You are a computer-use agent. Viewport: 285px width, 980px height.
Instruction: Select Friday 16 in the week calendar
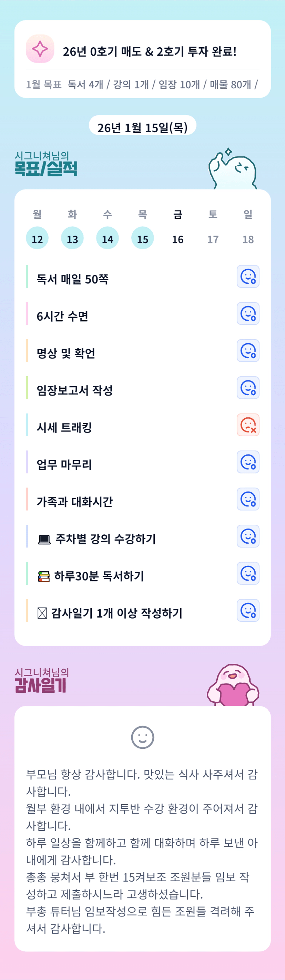[x=177, y=239]
